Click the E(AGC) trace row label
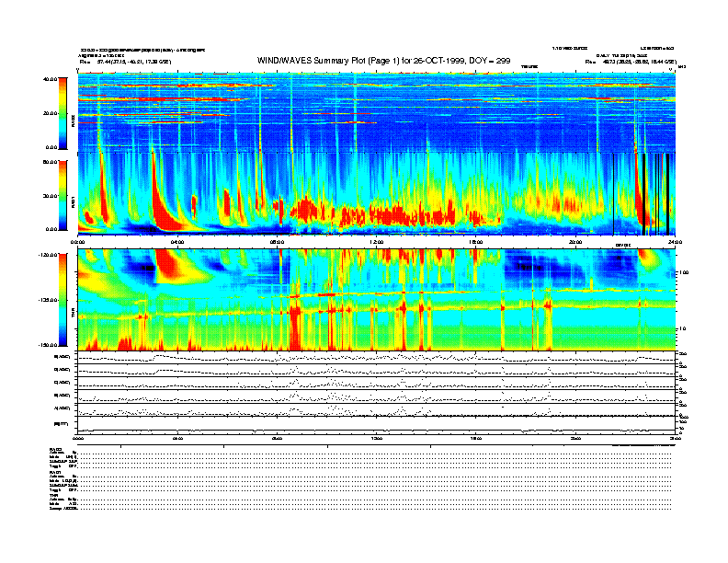The height and width of the screenshot is (563, 728). (63, 357)
